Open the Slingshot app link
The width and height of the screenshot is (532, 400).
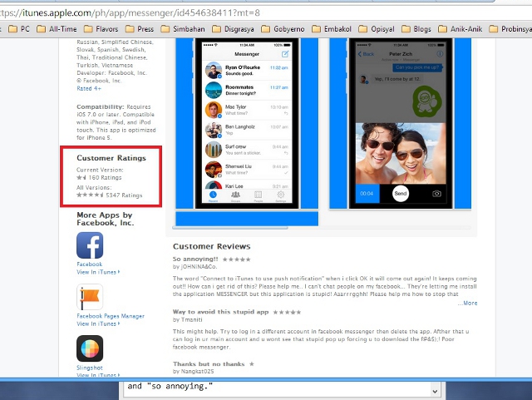[x=90, y=368]
